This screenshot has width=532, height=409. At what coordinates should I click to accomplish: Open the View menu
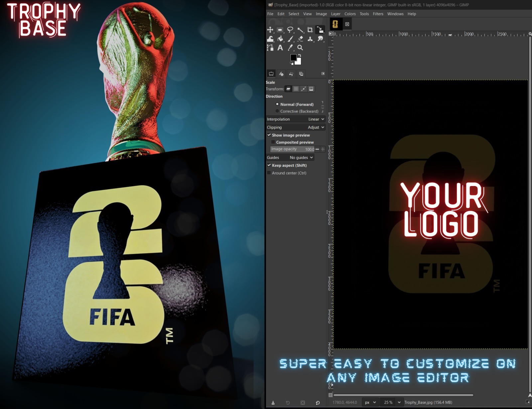[308, 14]
